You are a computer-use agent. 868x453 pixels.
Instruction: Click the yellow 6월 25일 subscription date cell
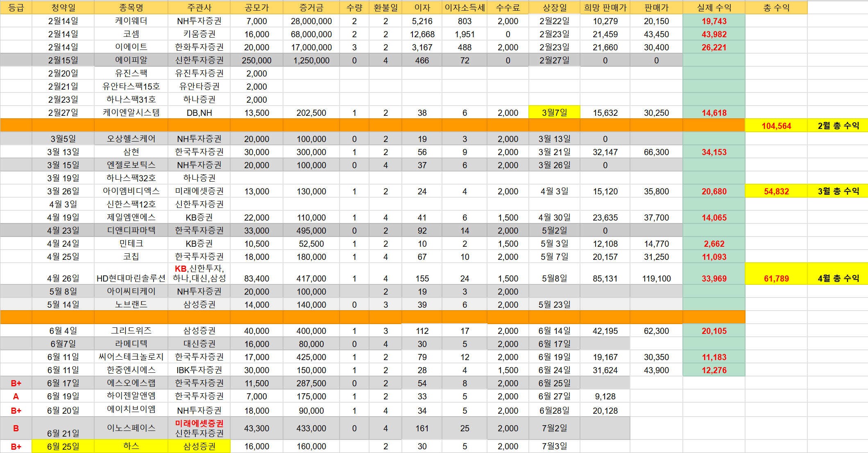click(x=63, y=446)
